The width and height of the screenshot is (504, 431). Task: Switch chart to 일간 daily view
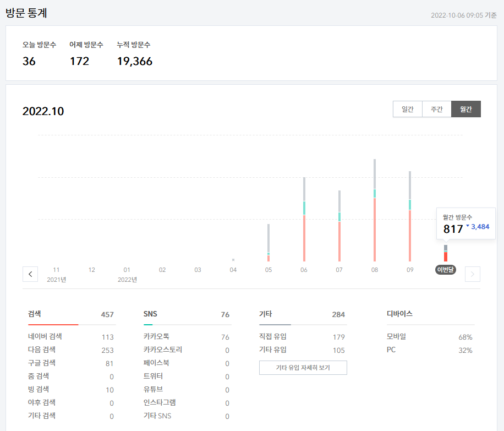pos(408,109)
